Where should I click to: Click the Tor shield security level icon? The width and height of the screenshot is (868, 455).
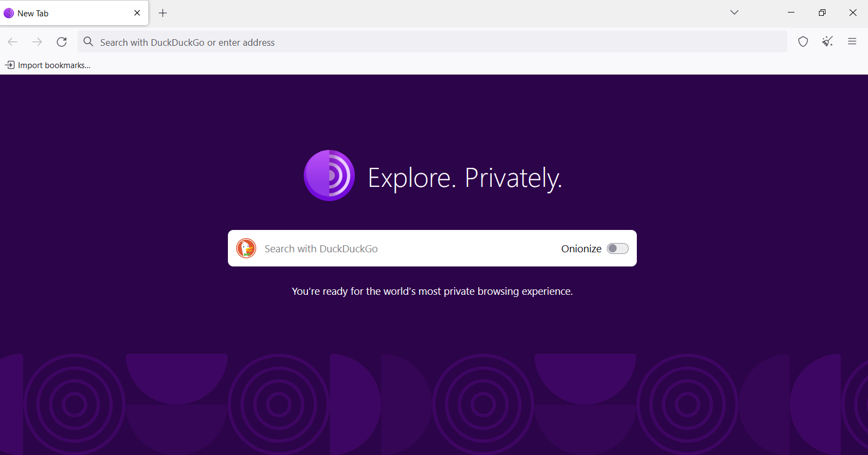803,41
